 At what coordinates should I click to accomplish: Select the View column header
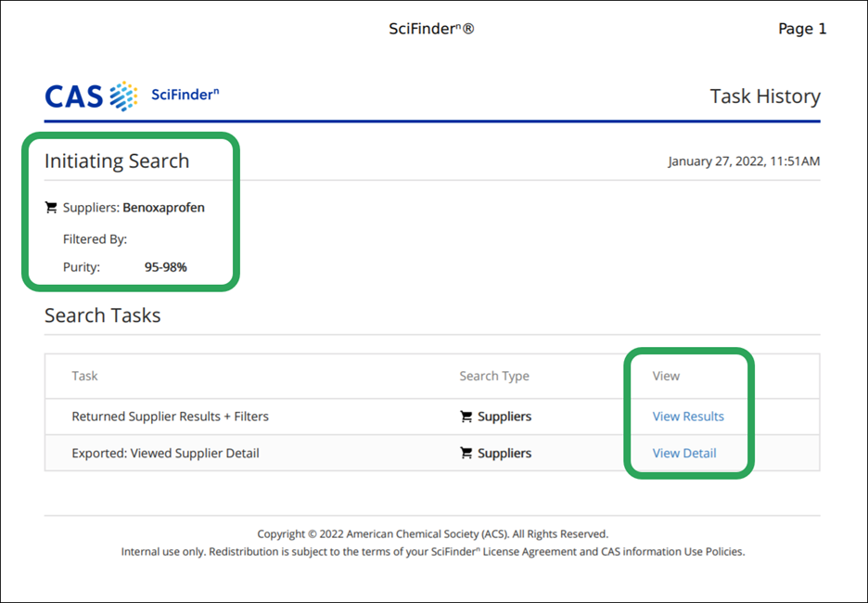[666, 376]
